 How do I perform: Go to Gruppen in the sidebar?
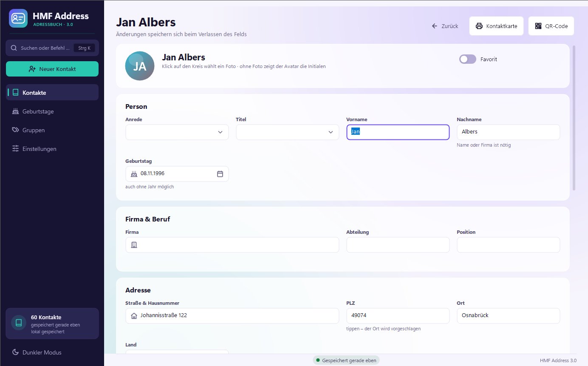tap(52, 130)
